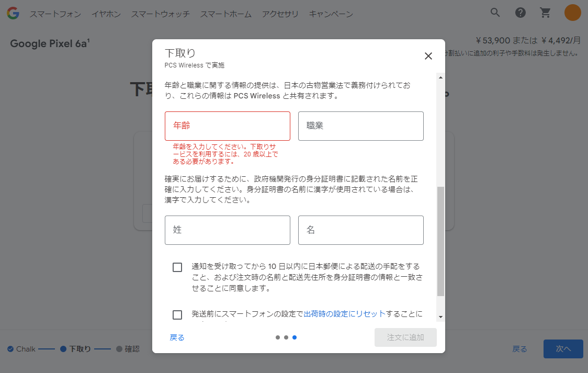
Task: Click the first pagination dot in dialog
Action: pos(277,337)
